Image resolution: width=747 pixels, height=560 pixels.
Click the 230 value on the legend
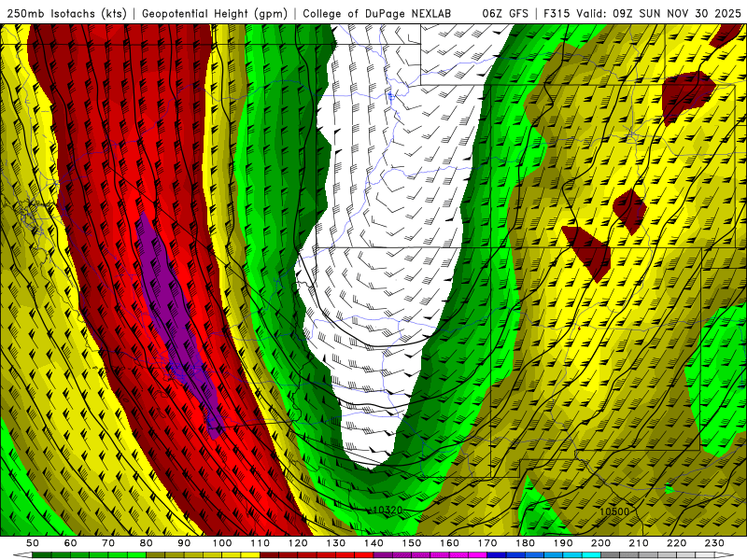click(714, 543)
